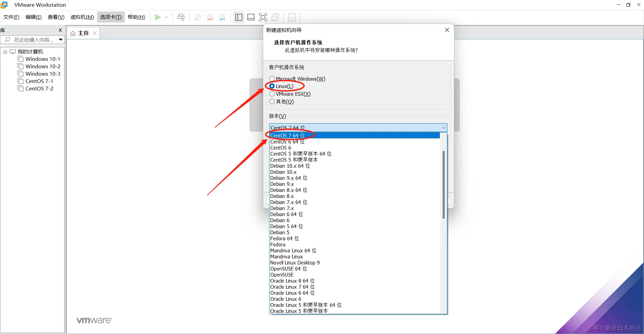Click the VM icon beside Windows 10-2
The height and width of the screenshot is (334, 644).
tap(21, 66)
